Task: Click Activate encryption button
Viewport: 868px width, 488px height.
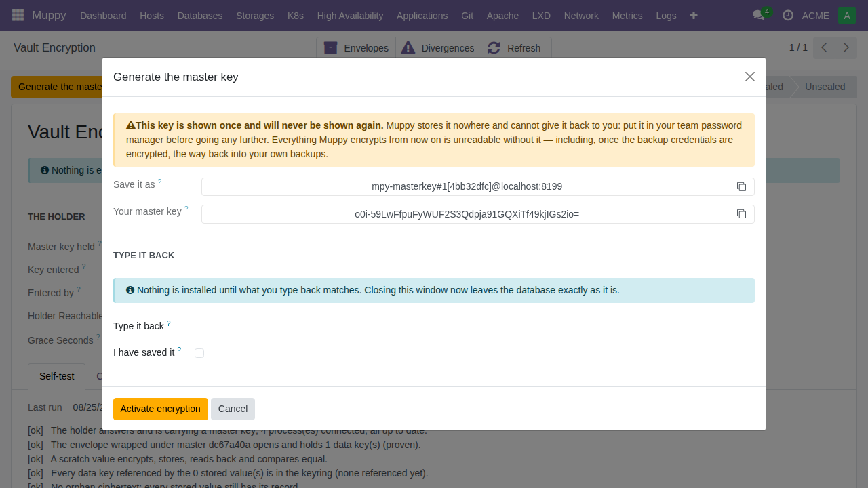Action: [161, 409]
